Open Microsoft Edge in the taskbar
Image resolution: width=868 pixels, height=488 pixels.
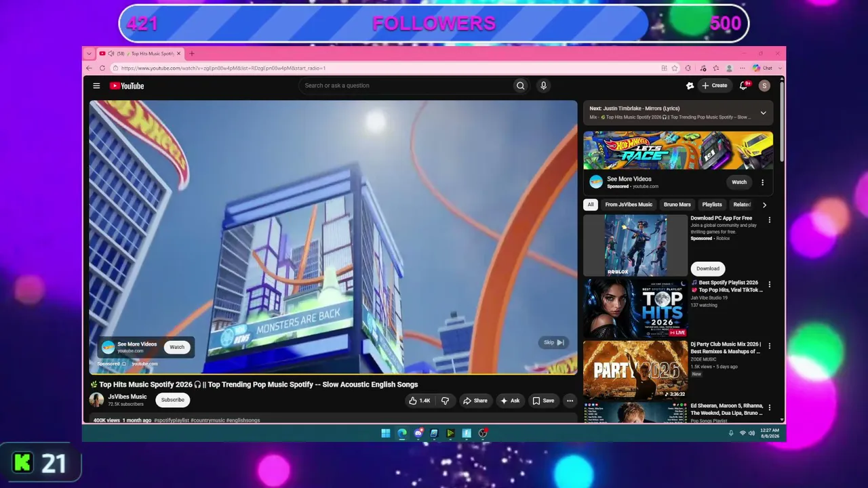402,433
